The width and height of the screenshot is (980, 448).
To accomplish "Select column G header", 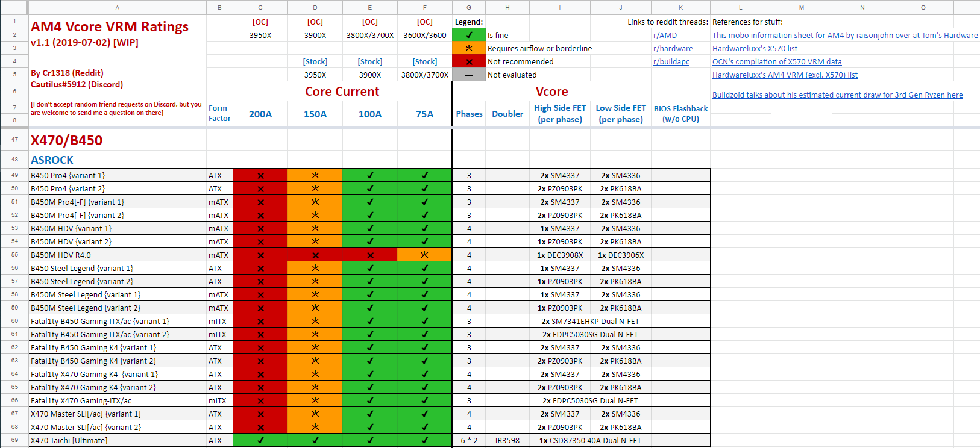I will [469, 7].
